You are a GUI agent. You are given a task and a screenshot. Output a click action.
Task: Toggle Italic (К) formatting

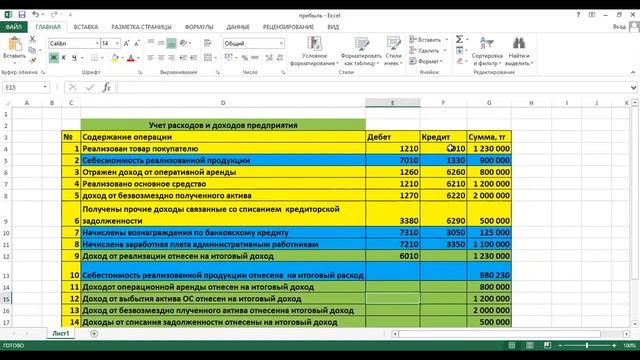(64, 58)
